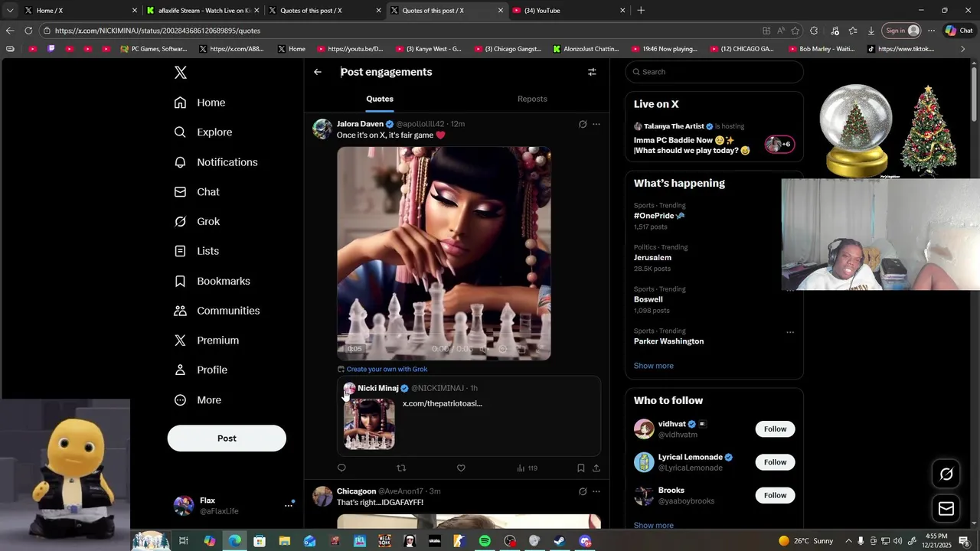This screenshot has width=980, height=551.
Task: View analytics showing 119 views
Action: (x=527, y=468)
